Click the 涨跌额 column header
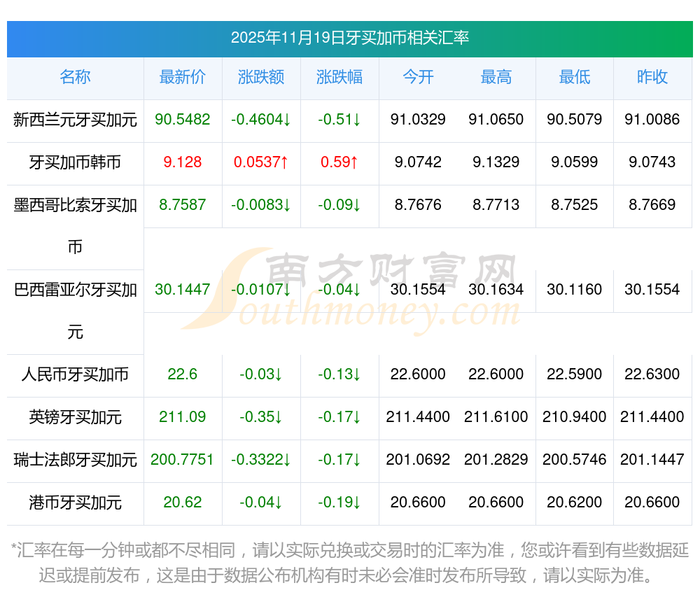The width and height of the screenshot is (700, 597). click(261, 77)
